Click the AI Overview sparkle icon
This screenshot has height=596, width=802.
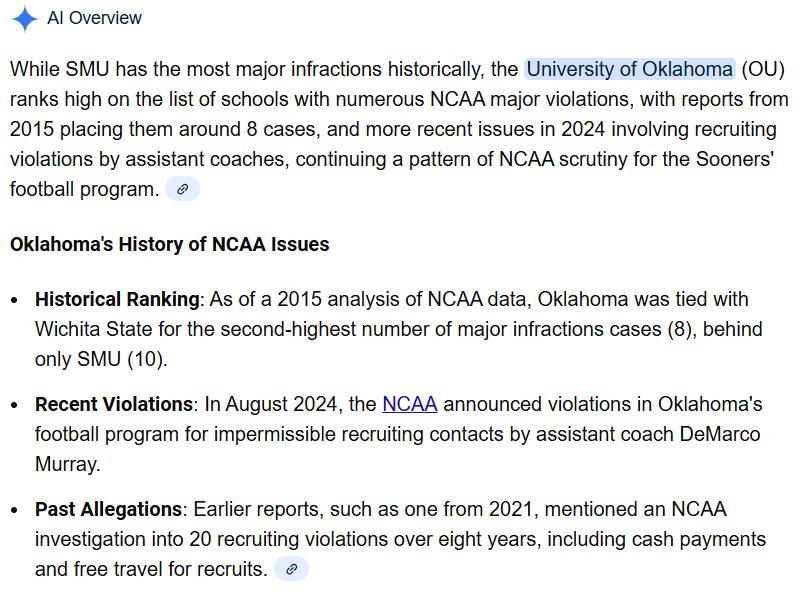25,18
